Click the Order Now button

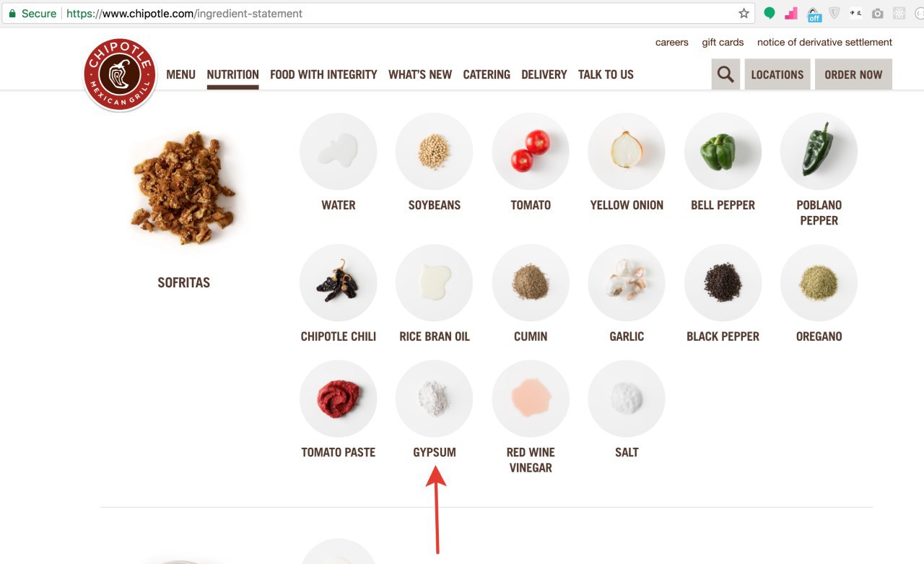tap(853, 74)
